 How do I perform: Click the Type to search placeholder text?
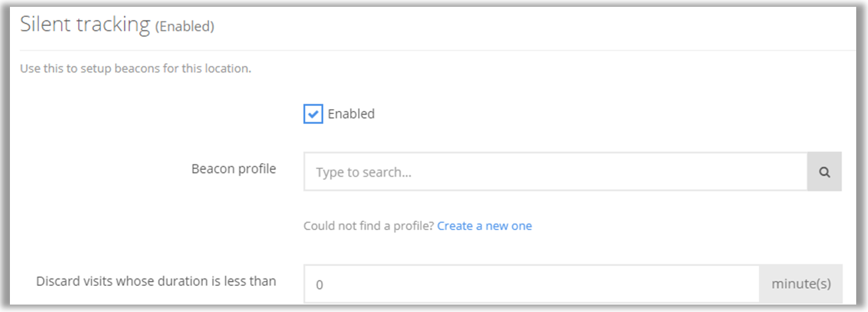(364, 172)
